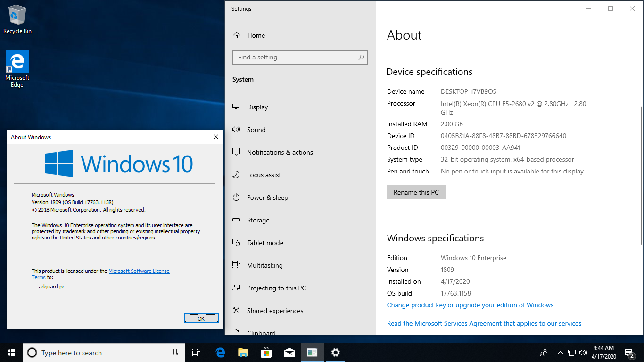Click the Product ID 00329-00000-00003-AA941
Screen dimensions: 644x362
coord(480,148)
